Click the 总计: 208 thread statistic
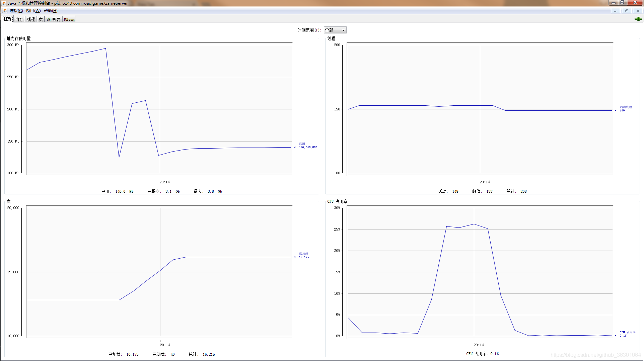This screenshot has height=361, width=644. click(517, 191)
